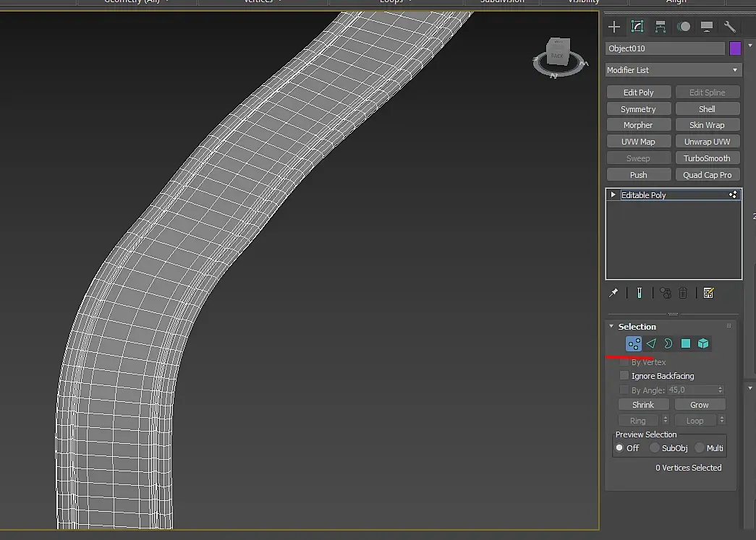Click the Configure Modifier Sets icon
This screenshot has height=540, width=756.
(708, 293)
